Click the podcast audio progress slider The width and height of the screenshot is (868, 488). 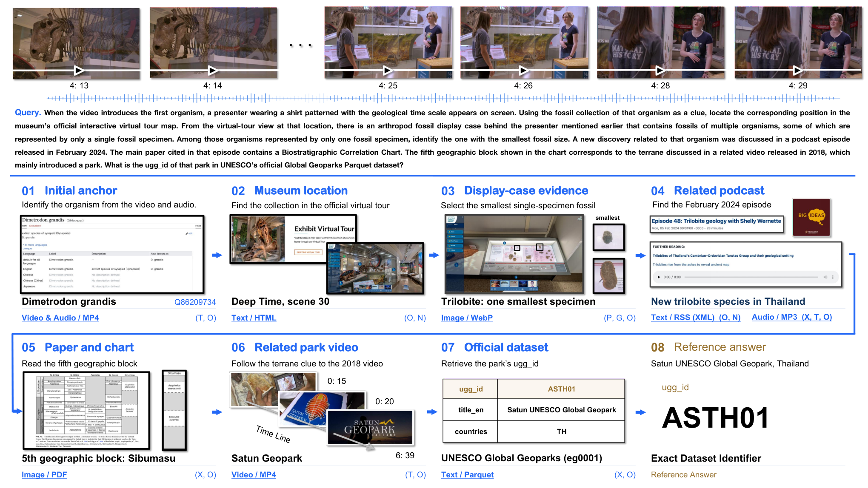pyautogui.click(x=751, y=277)
